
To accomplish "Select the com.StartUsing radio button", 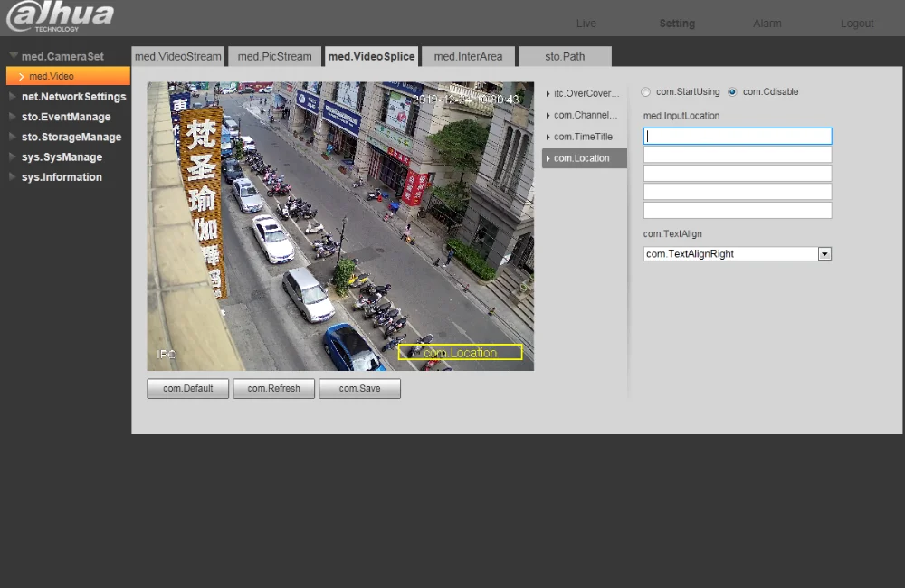I will (x=645, y=92).
